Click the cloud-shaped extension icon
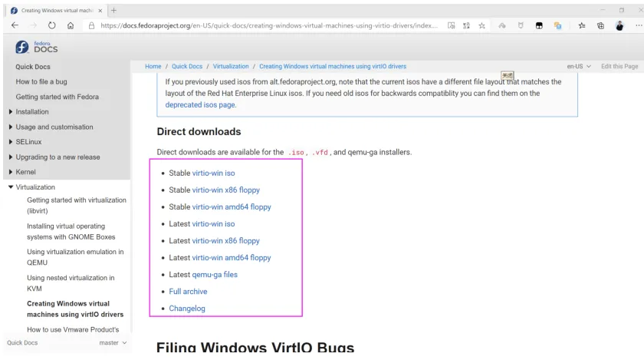The width and height of the screenshot is (644, 360). 502,25
